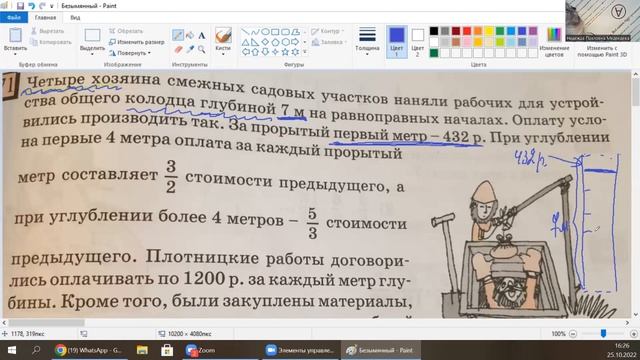Click the Save icon in title bar
Viewport: 640px width, 360px height.
tap(20, 6)
